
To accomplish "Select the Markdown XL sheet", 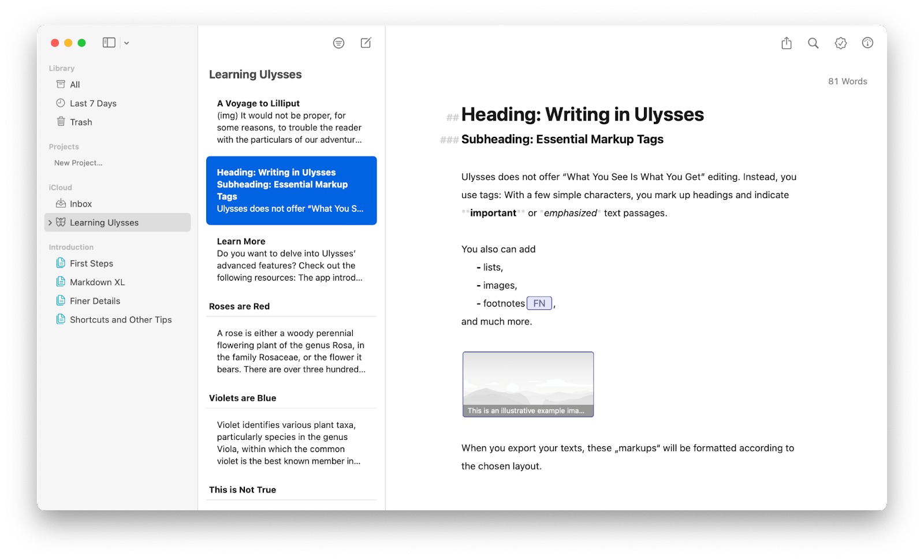I will (98, 282).
